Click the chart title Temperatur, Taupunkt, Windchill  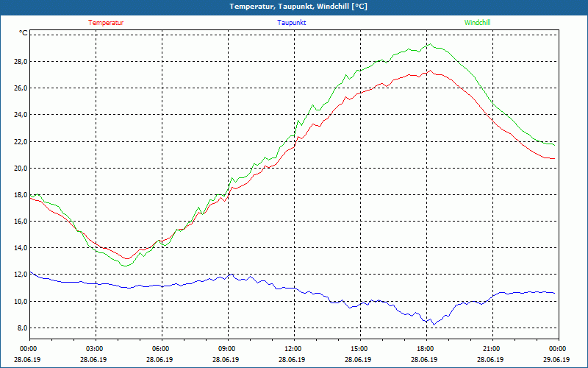point(298,7)
